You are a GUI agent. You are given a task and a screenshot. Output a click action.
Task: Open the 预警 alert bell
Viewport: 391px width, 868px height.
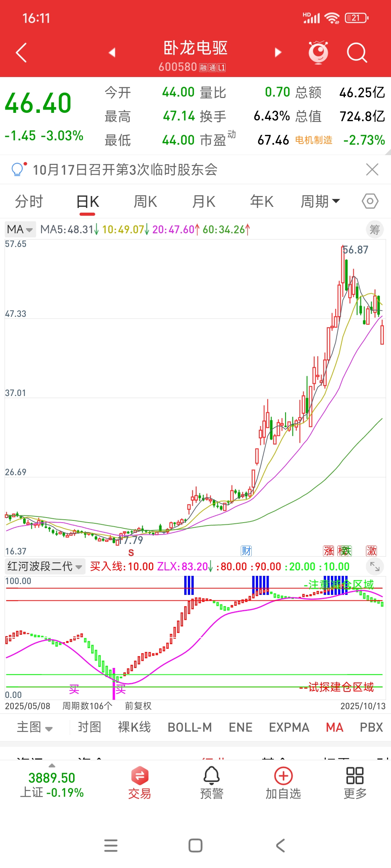[212, 783]
